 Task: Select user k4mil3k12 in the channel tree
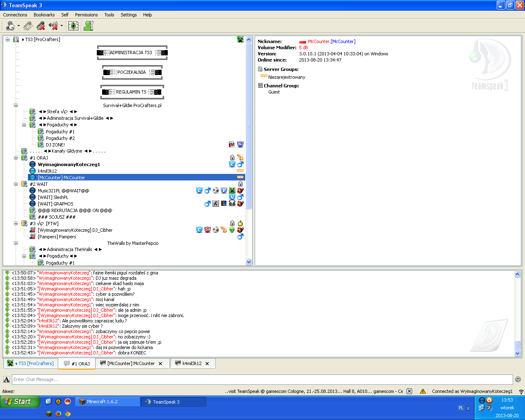[x=47, y=171]
